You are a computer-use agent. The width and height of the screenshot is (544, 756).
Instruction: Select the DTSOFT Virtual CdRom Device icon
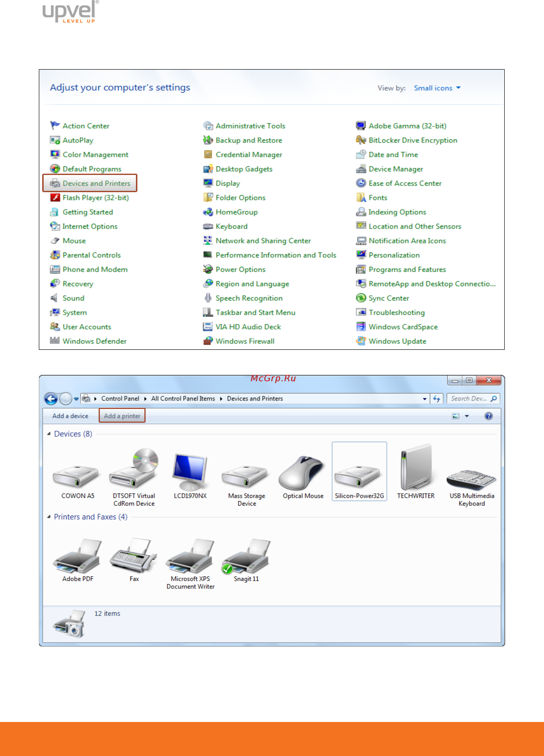134,469
